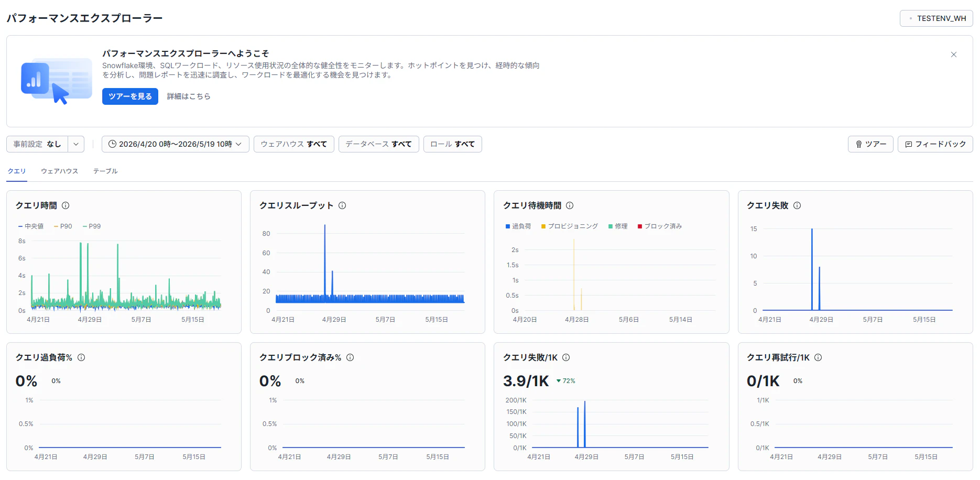Viewport: 980px width, 480px height.
Task: Open date range 2026/4/20〜2026/5/19 dropdown
Action: 176,144
